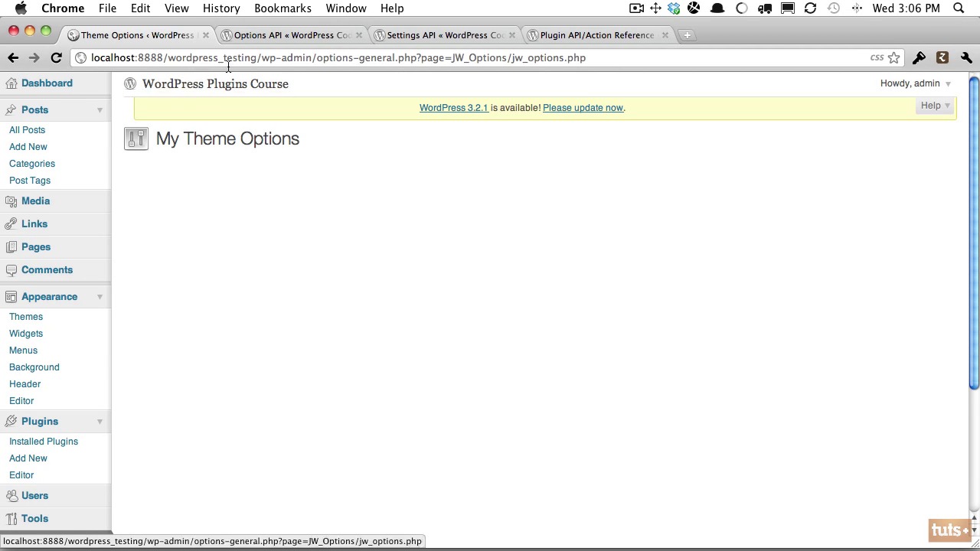
Task: Open Editor under Plugins
Action: [21, 475]
